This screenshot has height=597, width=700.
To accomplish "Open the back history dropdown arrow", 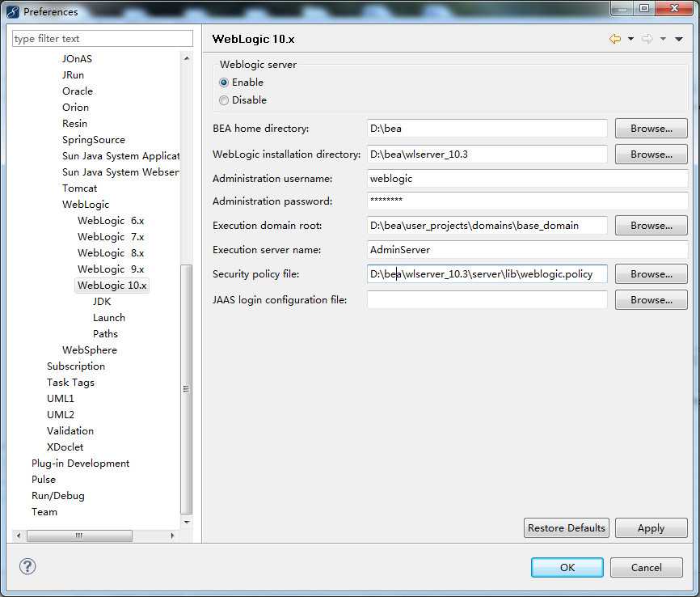I will tap(630, 40).
